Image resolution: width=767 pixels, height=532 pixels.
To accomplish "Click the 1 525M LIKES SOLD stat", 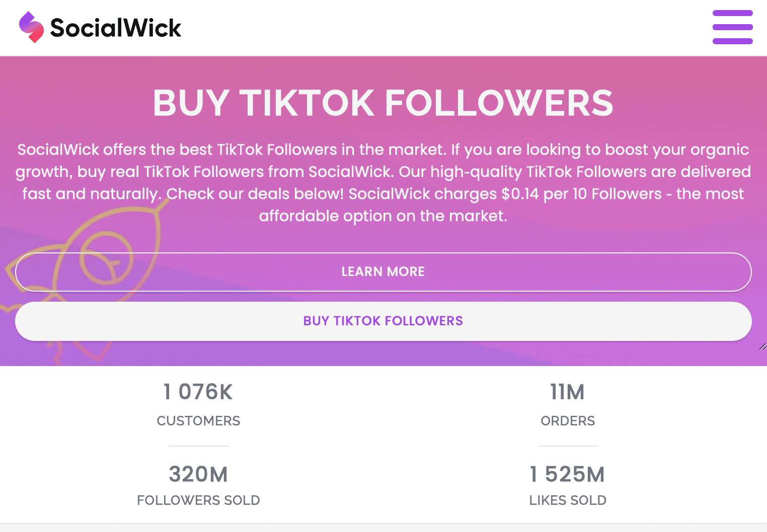I will [568, 484].
